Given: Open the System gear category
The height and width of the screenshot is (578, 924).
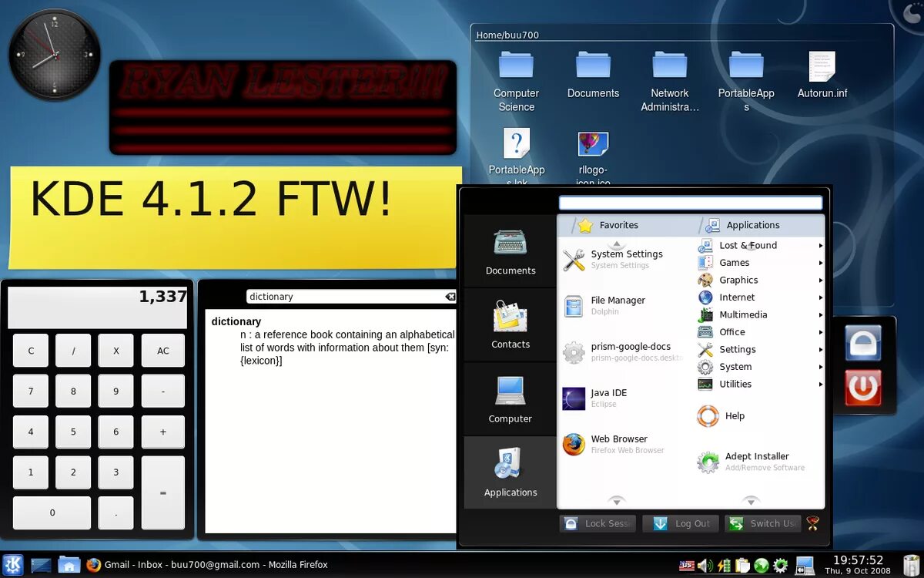Looking at the screenshot, I should pyautogui.click(x=705, y=367).
